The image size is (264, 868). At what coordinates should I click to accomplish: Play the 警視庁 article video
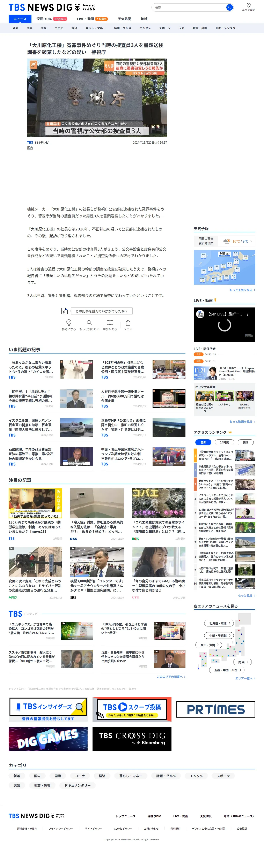[x=97, y=98]
